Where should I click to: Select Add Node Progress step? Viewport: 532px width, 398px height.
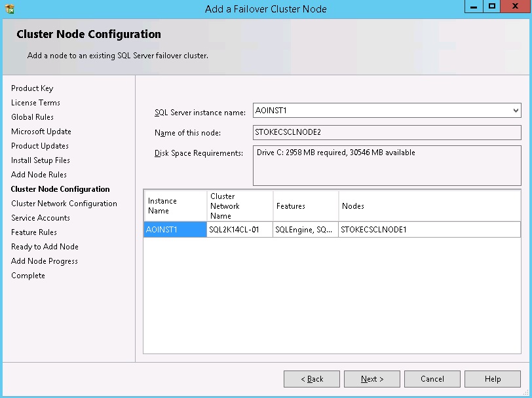44,261
